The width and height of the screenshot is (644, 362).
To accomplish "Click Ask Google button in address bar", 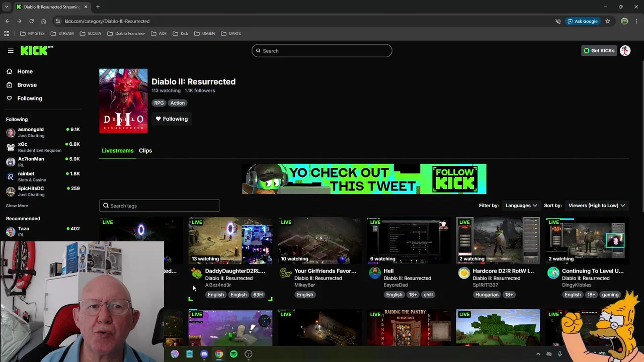I will 583,21.
